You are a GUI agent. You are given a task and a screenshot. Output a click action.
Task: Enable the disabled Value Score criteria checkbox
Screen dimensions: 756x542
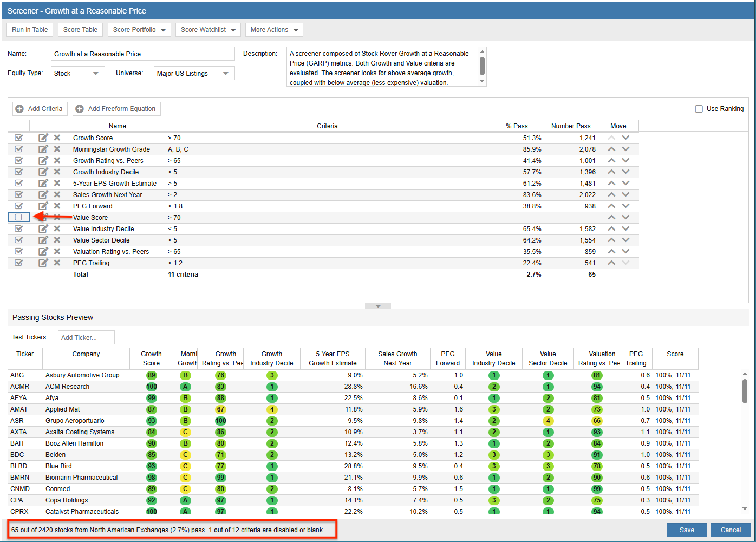pos(19,217)
